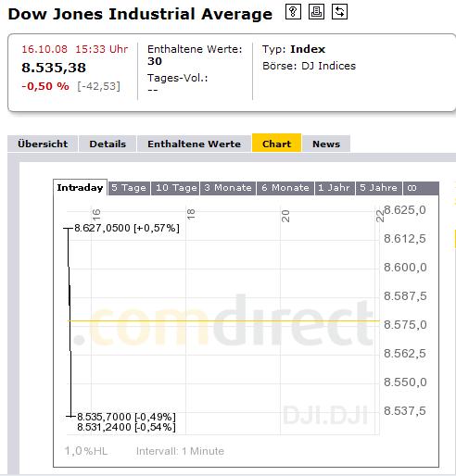Select the Enthaltene Werte tab

tap(194, 144)
